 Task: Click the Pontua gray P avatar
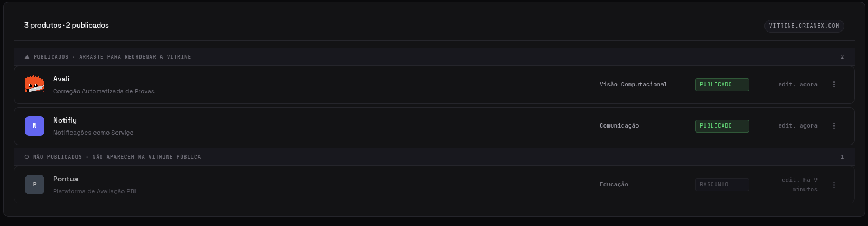(x=35, y=185)
